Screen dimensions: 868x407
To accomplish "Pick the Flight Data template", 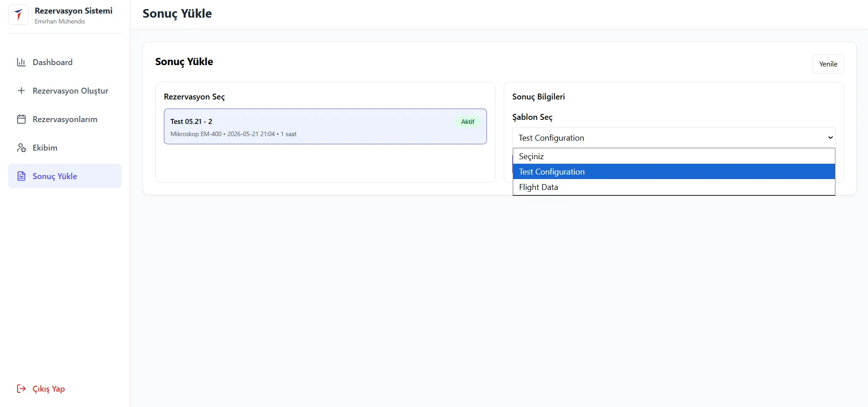I will (674, 187).
